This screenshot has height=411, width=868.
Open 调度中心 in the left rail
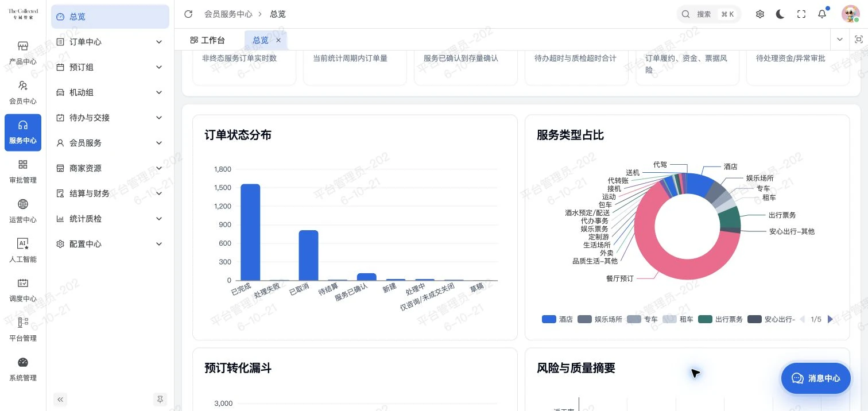(23, 290)
